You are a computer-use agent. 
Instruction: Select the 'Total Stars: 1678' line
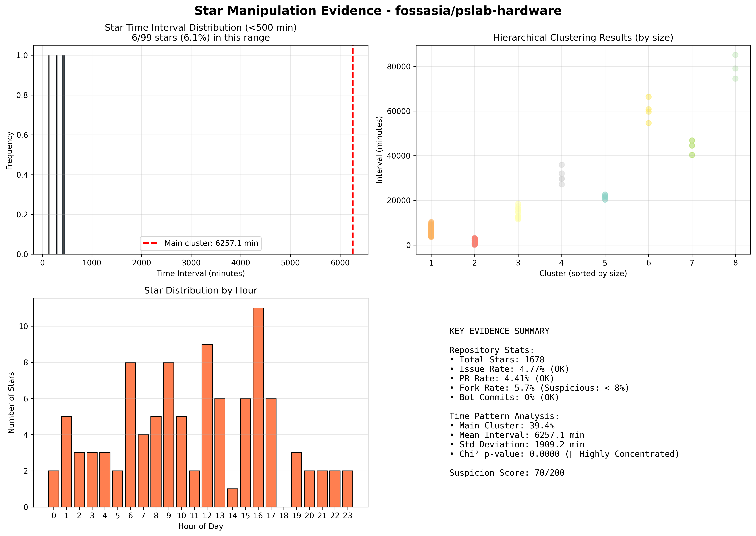497,360
